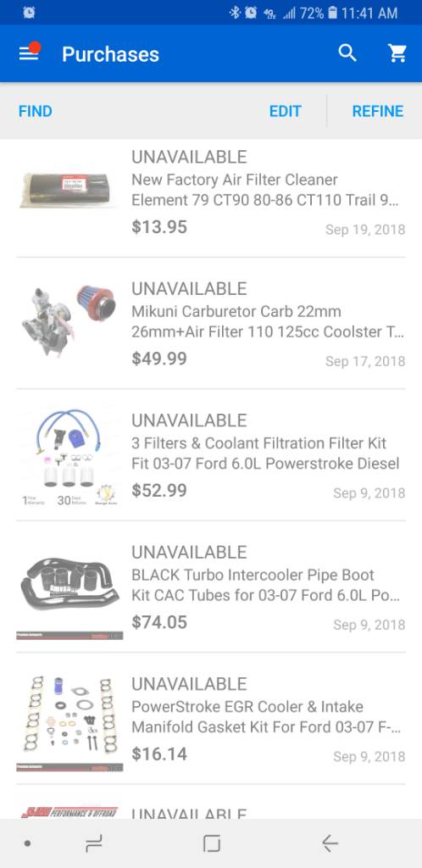Open the shopping cart icon

[x=397, y=53]
